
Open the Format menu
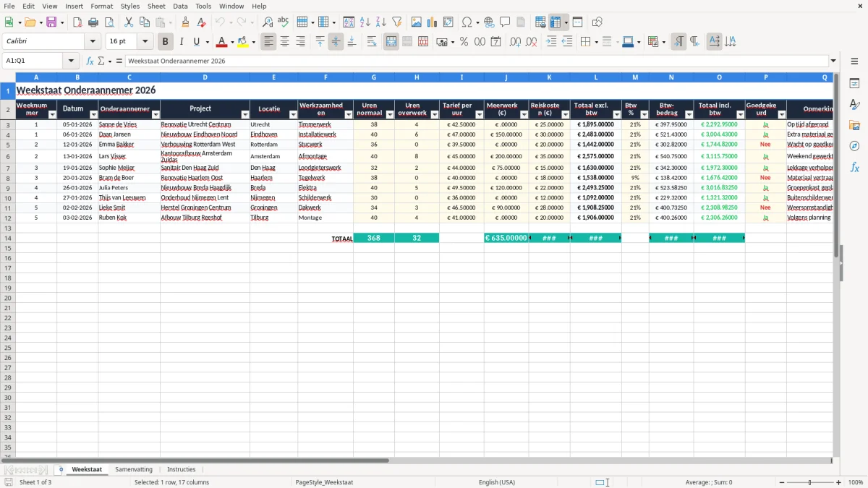click(x=102, y=6)
